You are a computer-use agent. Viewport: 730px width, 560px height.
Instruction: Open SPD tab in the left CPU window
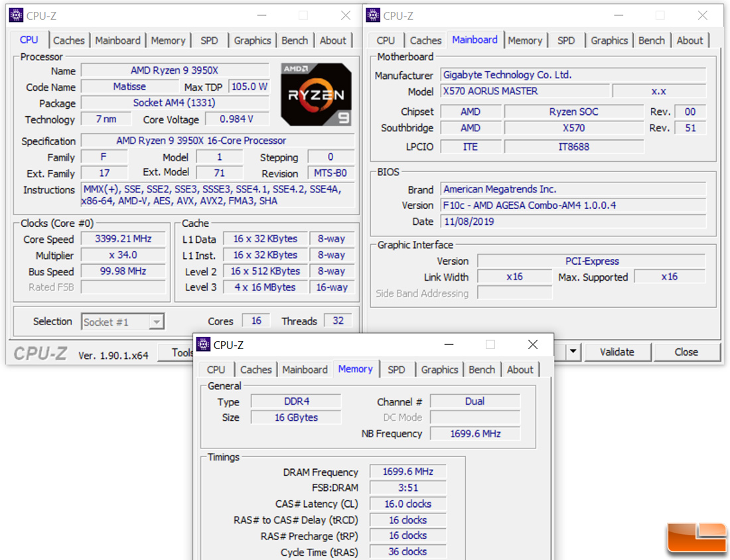pyautogui.click(x=209, y=40)
